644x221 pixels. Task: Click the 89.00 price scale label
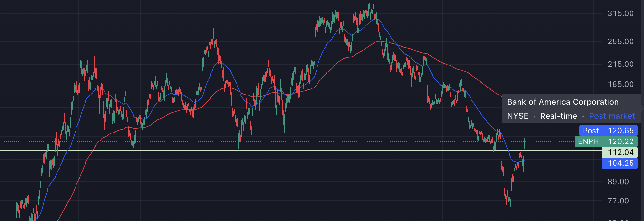pos(618,182)
